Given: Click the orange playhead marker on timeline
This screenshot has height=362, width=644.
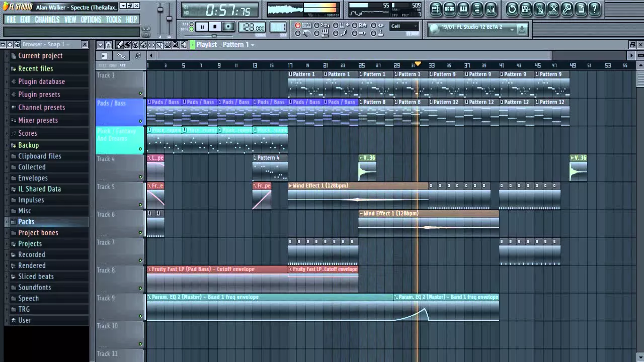Looking at the screenshot, I should pos(418,64).
